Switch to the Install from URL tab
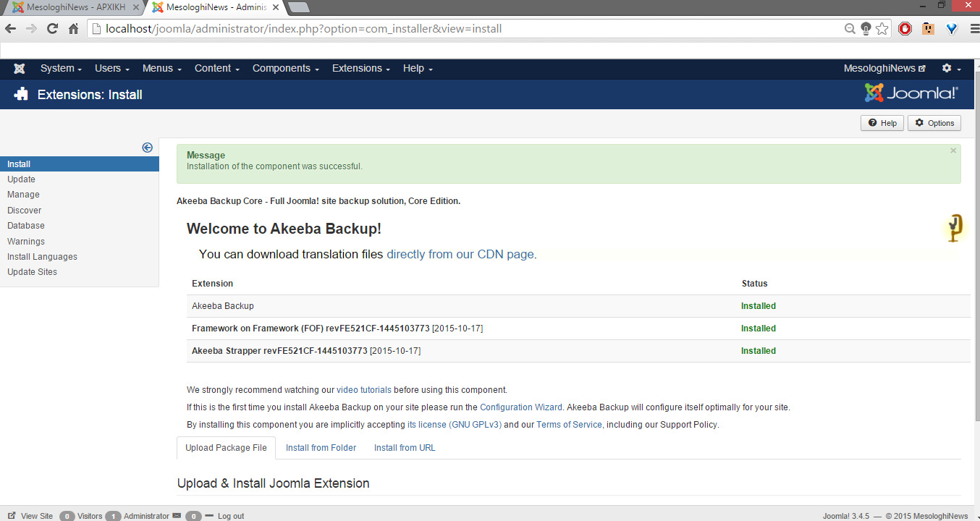 tap(405, 448)
